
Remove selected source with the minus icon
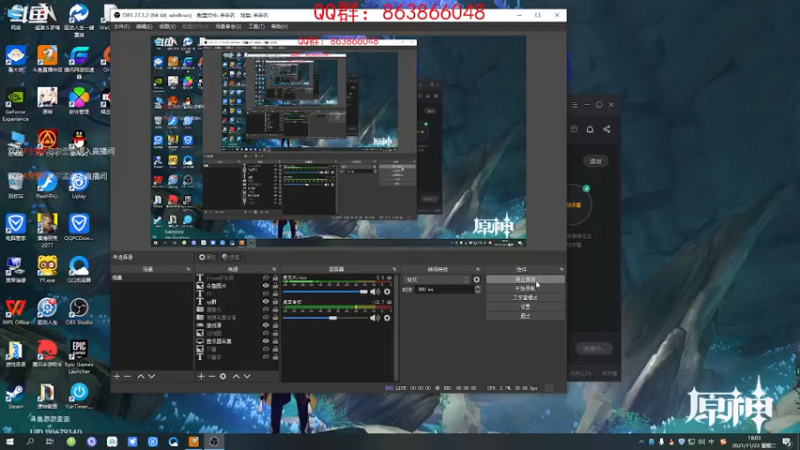tap(212, 376)
